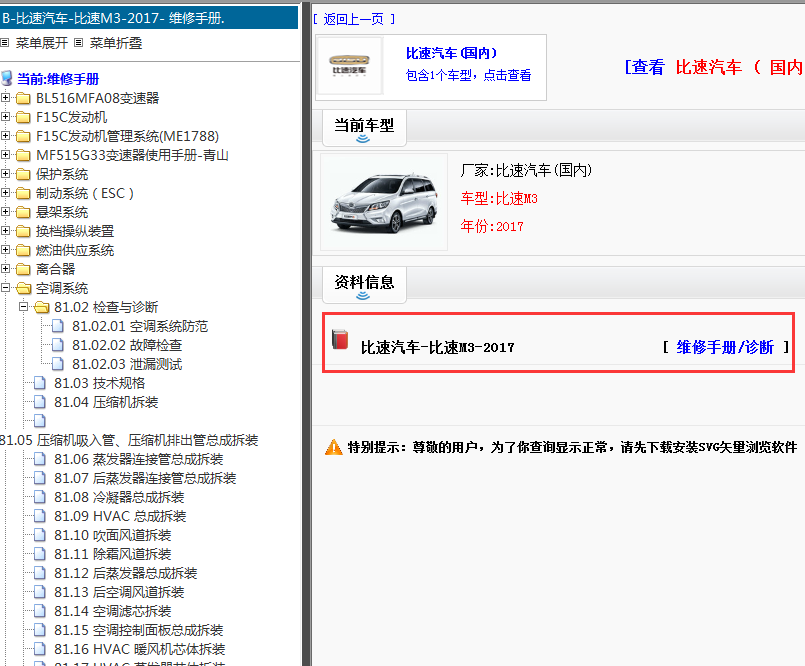Click document icon of 81.03 技术规格
805x666 pixels.
point(40,383)
